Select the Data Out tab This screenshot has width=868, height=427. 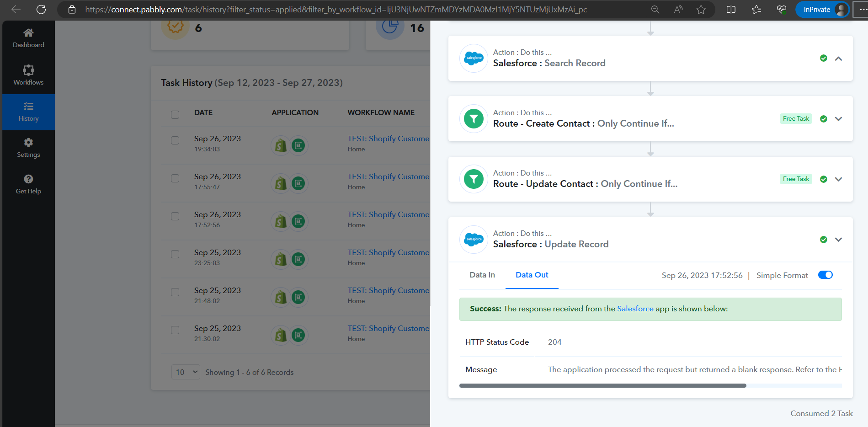point(532,275)
